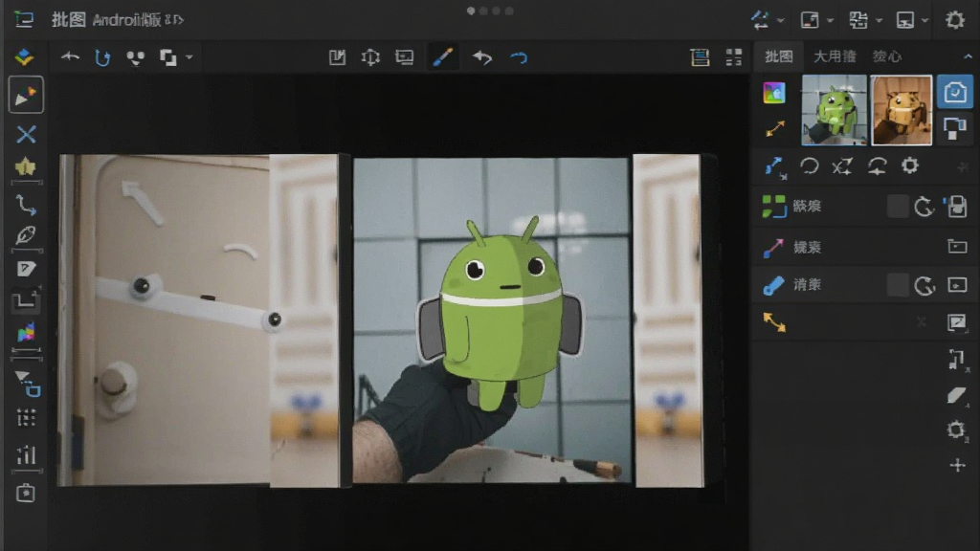Reset the blue brush row with circular arrow
The image size is (980, 551).
pos(924,285)
